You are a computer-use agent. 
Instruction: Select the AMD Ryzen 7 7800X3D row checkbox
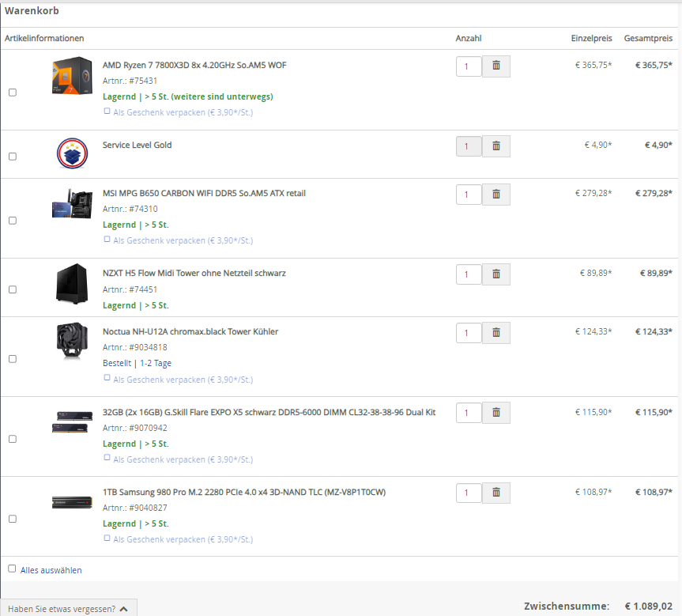pos(13,93)
